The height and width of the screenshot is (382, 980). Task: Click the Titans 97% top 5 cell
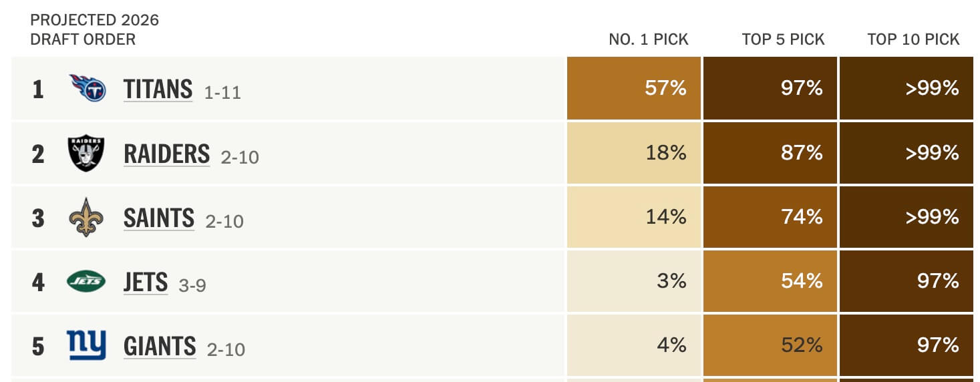pos(770,88)
